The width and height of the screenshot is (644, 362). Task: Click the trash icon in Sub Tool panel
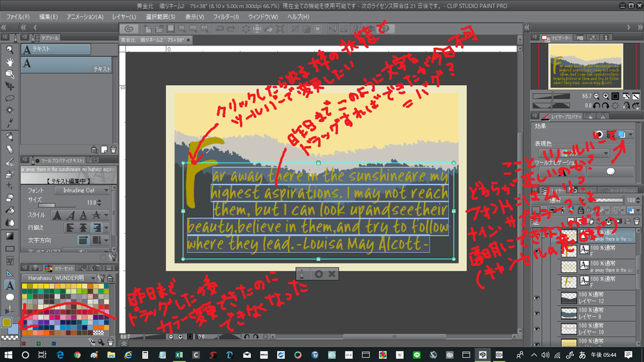[x=113, y=149]
